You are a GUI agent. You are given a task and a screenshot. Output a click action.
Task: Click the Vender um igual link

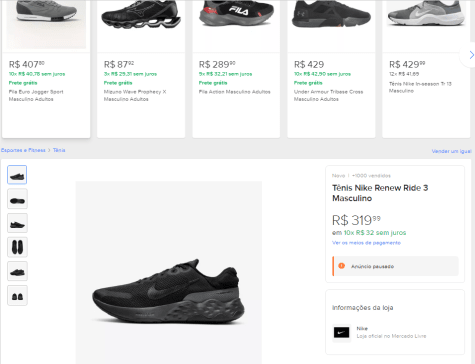[x=451, y=151]
